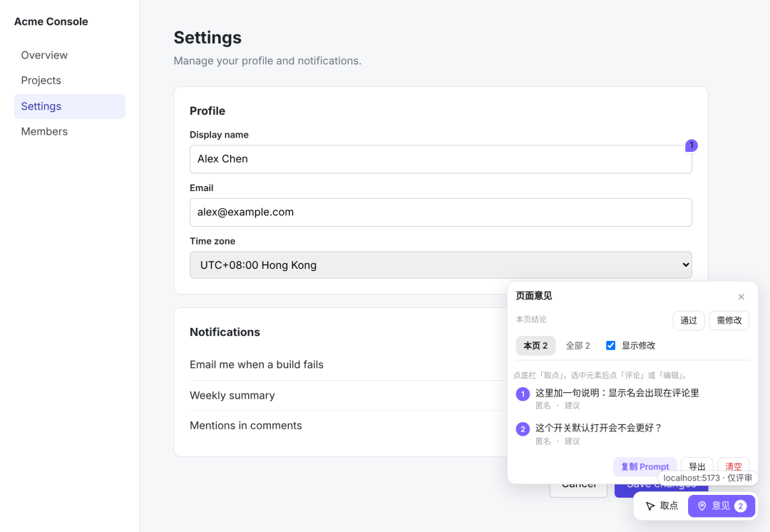770x532 pixels.
Task: Open the Time zone dropdown
Action: coord(441,265)
